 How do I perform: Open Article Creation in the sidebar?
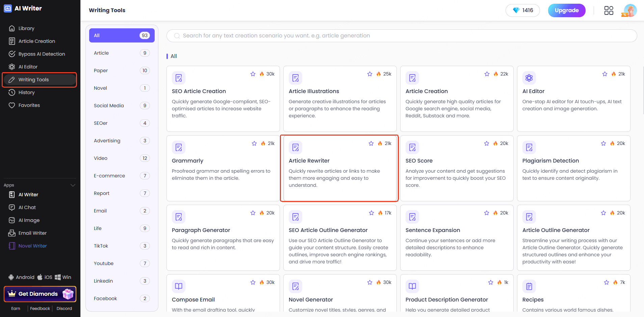coord(39,41)
